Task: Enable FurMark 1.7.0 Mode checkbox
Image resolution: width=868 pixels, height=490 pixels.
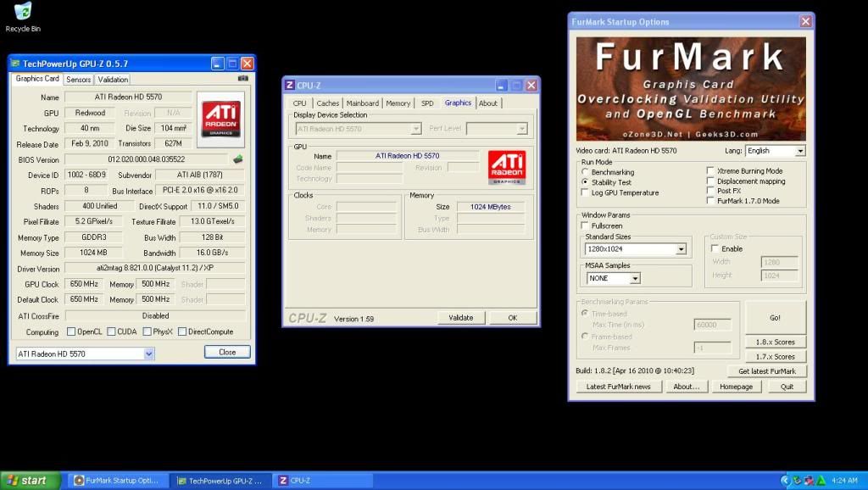Action: point(710,201)
